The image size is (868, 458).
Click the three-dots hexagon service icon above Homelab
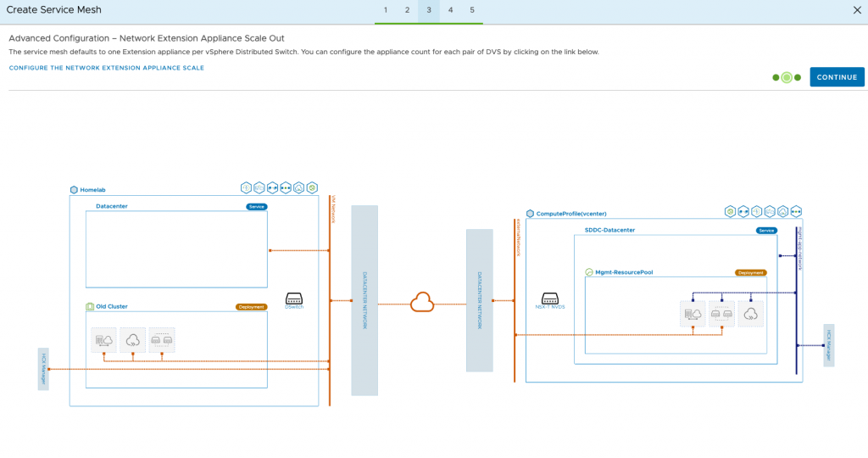(286, 187)
